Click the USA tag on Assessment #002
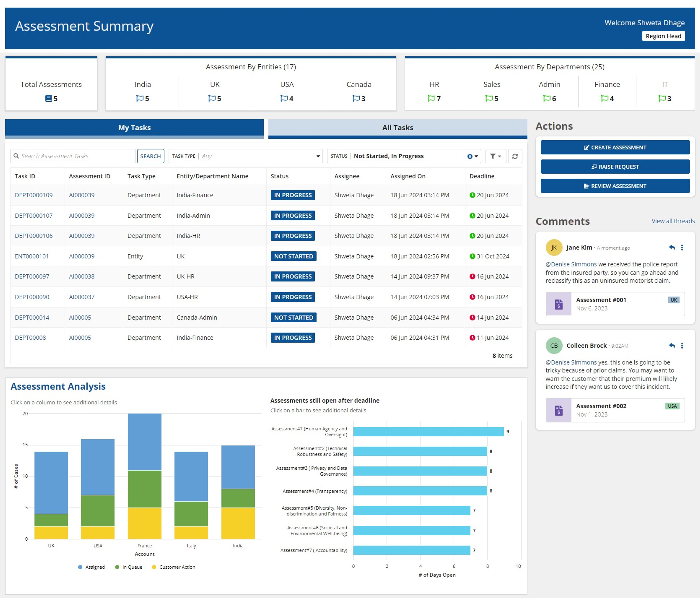This screenshot has height=598, width=700. coord(672,406)
